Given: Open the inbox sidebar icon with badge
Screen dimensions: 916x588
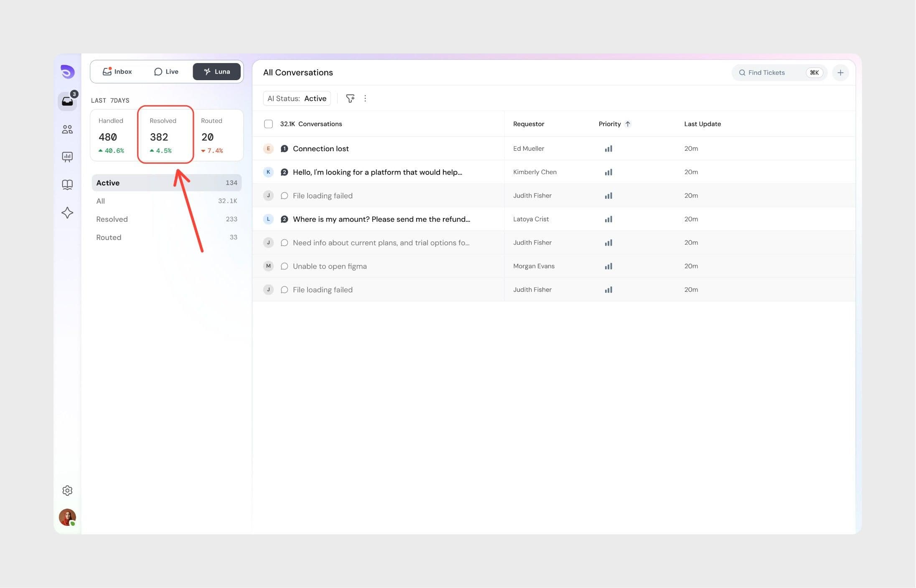Looking at the screenshot, I should tap(67, 101).
